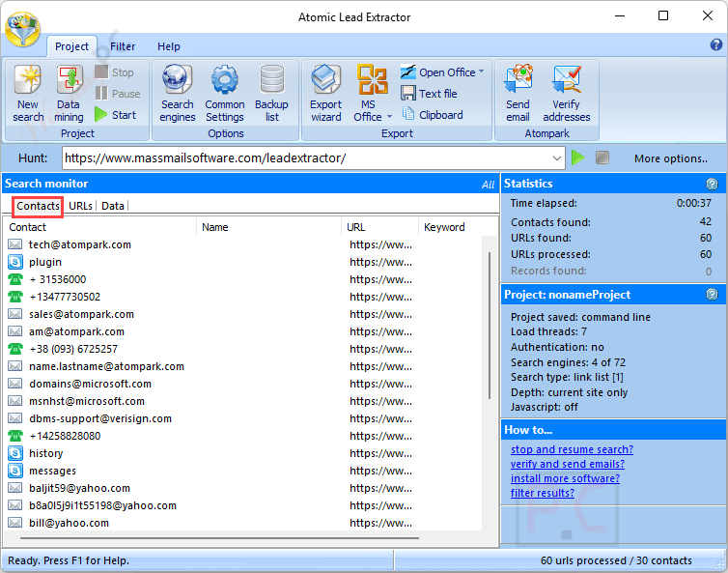The height and width of the screenshot is (573, 728).
Task: Switch to the Filter ribbon tab
Action: tap(123, 46)
